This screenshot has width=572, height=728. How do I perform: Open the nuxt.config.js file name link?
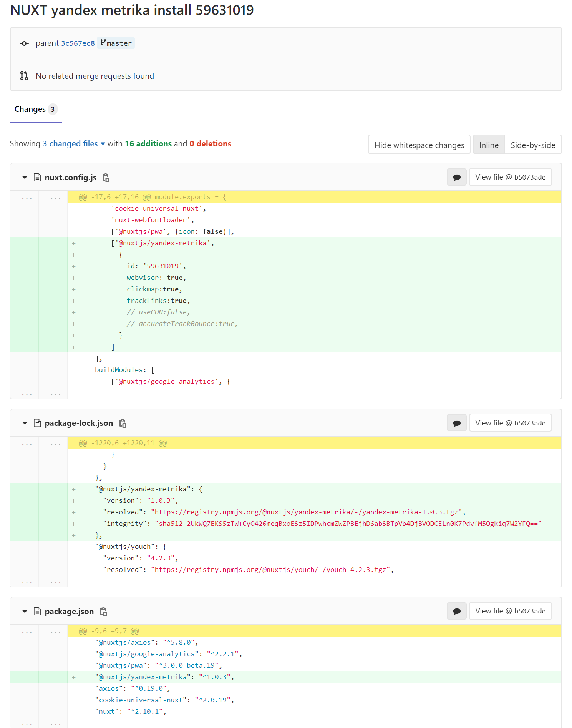point(71,178)
